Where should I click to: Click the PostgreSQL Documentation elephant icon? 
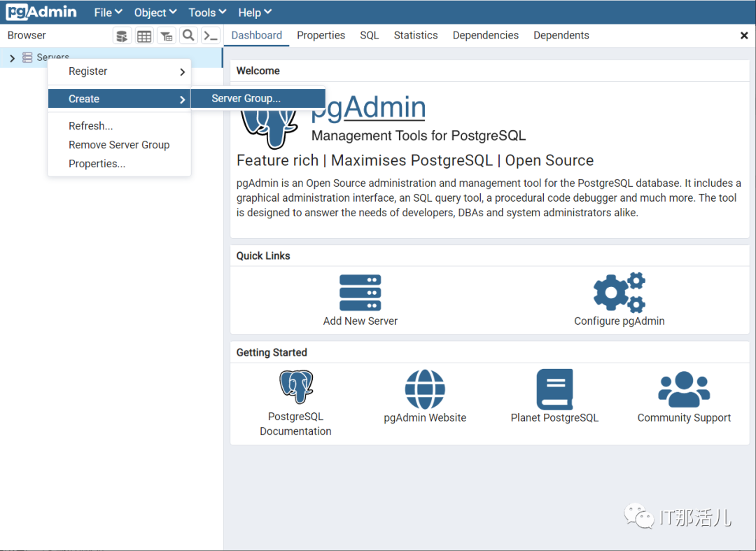pyautogui.click(x=296, y=386)
